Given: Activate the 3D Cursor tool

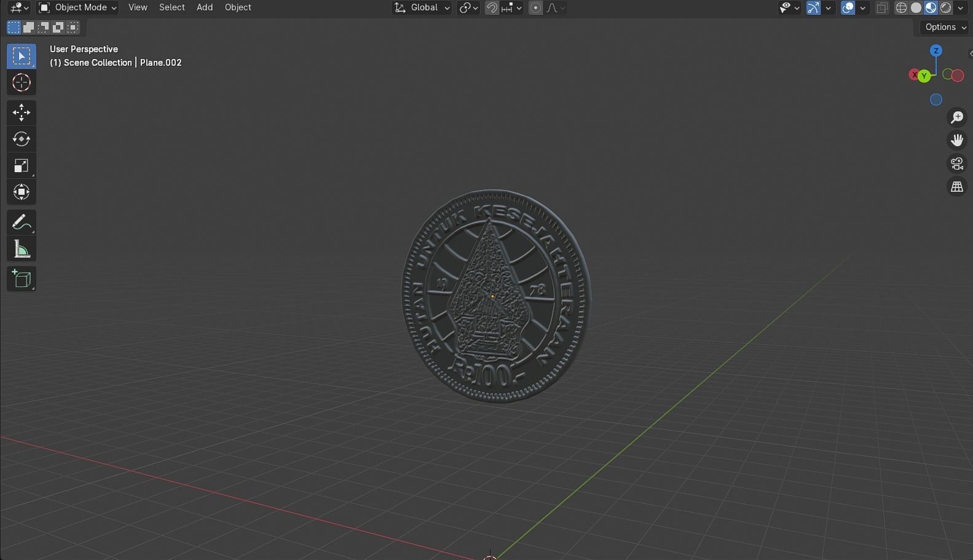Looking at the screenshot, I should tap(22, 82).
